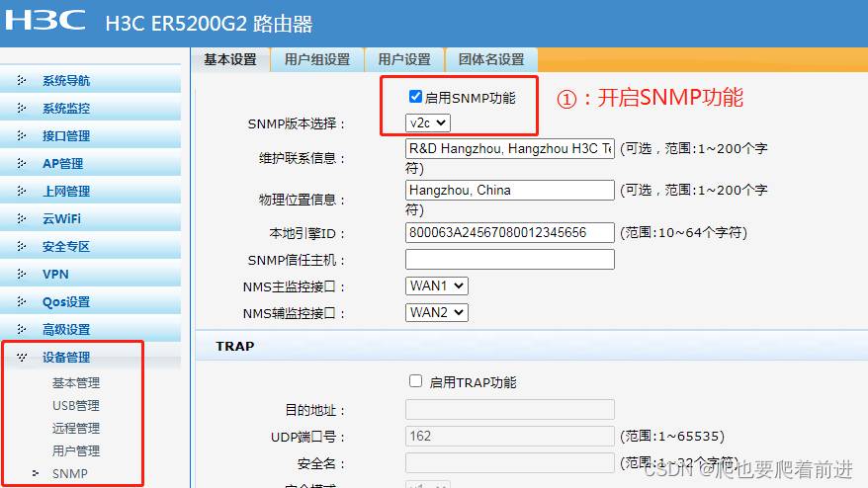Viewport: 868px width, 488px height.
Task: Click expanded arrow icon beside 设备管理
Action: pos(22,358)
